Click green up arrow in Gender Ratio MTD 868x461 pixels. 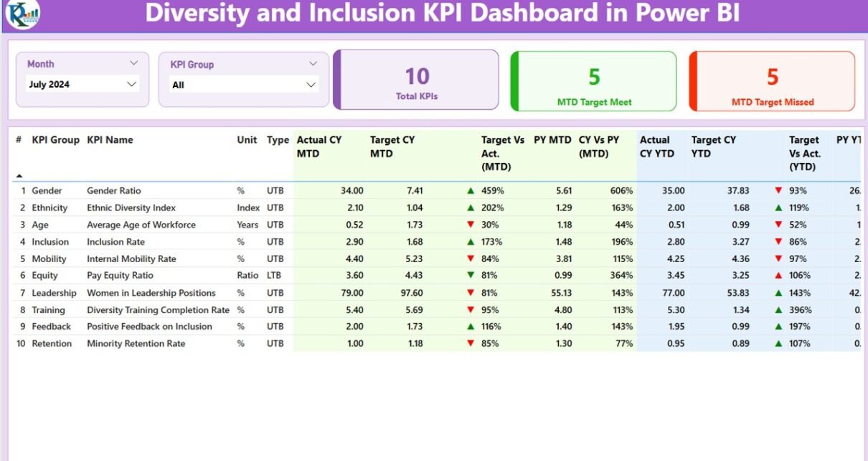(x=471, y=191)
